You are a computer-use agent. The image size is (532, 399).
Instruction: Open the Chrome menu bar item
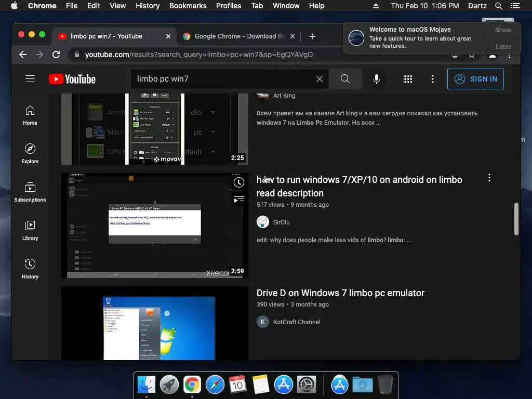click(42, 6)
